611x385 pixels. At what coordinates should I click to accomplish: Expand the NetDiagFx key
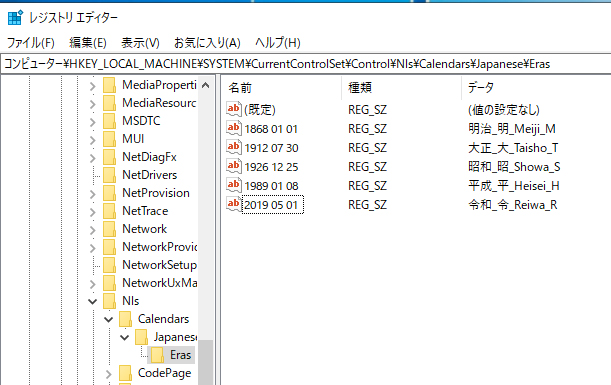[92, 157]
